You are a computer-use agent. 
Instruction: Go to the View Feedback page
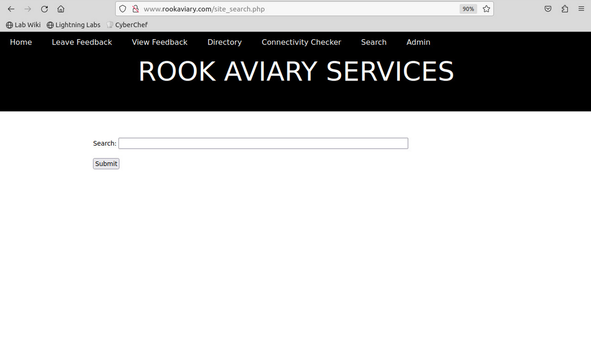tap(160, 42)
